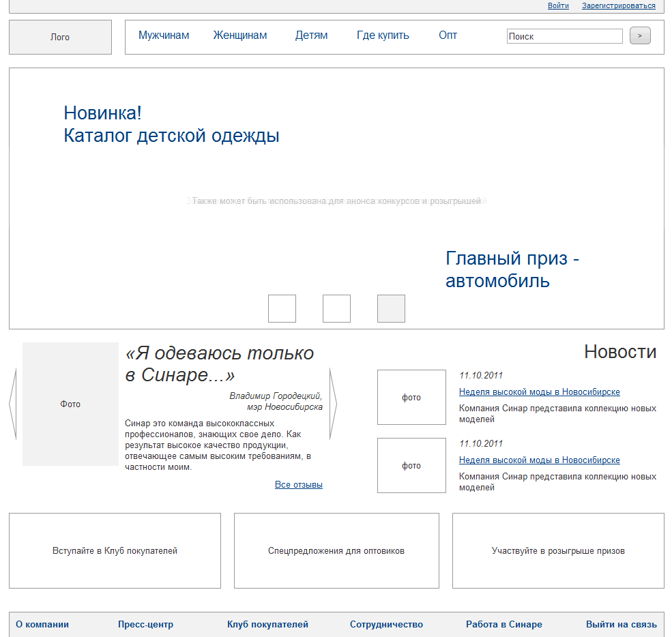Image resolution: width=672 pixels, height=637 pixels.
Task: Select the middle slider navigation square
Action: click(x=336, y=308)
